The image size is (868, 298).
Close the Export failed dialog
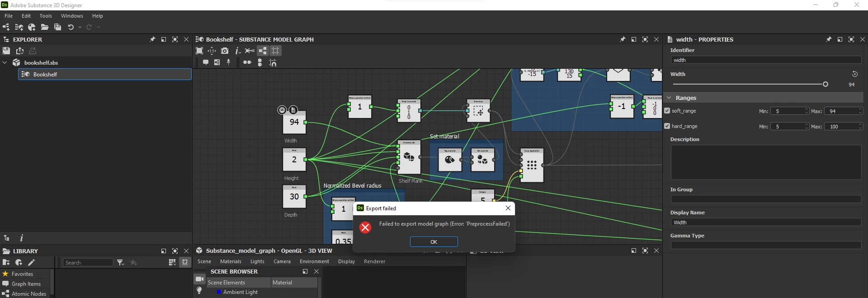click(508, 208)
